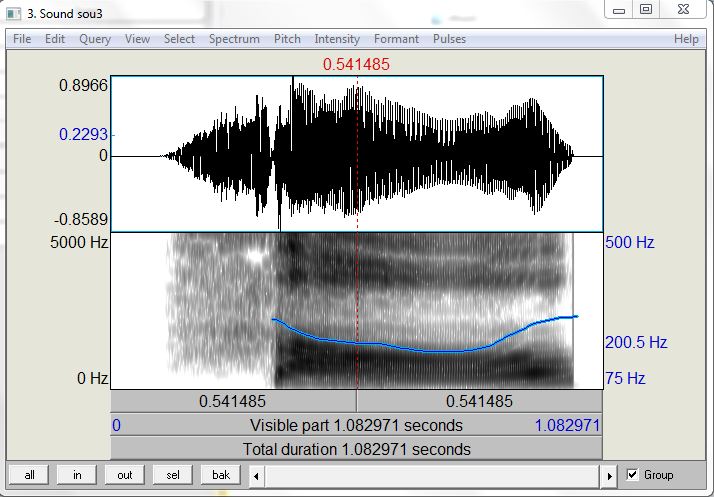Play the Total duration 1.082971 seconds bar
714x497 pixels.
[357, 449]
